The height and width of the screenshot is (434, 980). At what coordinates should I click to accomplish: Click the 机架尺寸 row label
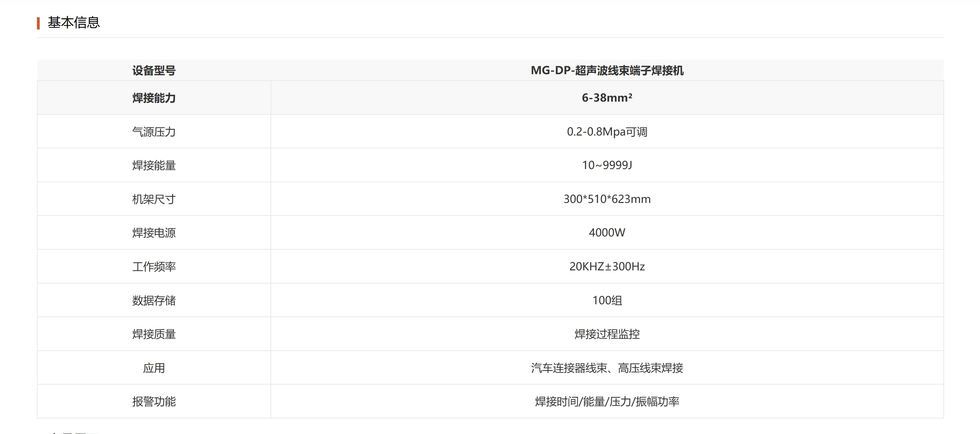(x=153, y=199)
